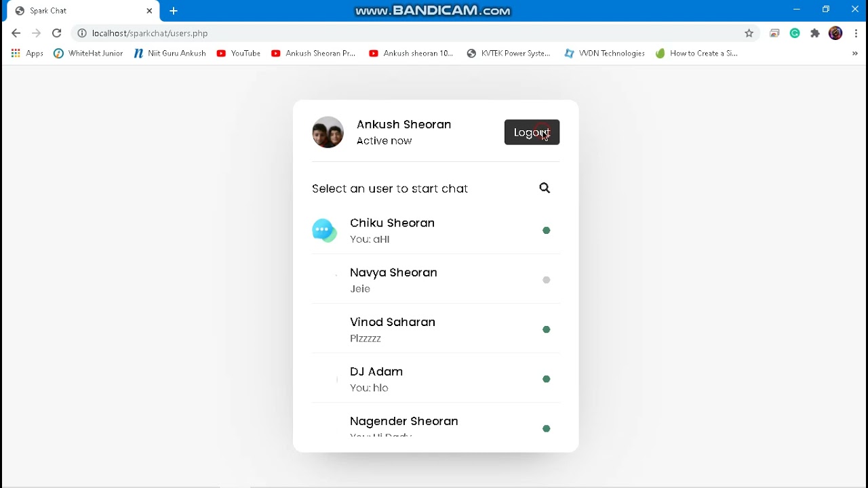The image size is (868, 488).
Task: Click the "You: hlo" message preview
Action: click(369, 388)
